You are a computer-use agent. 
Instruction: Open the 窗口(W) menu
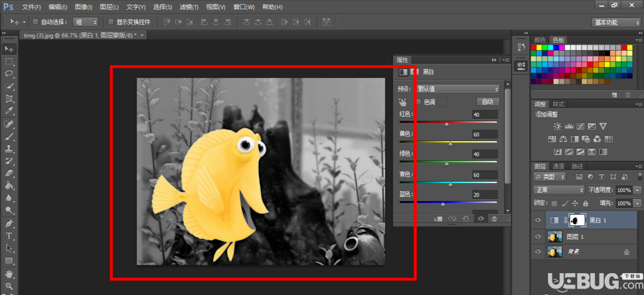click(x=244, y=7)
